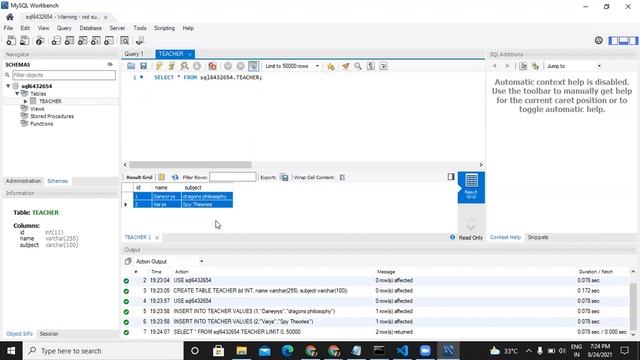
Task: Open the Database menu
Action: click(91, 28)
